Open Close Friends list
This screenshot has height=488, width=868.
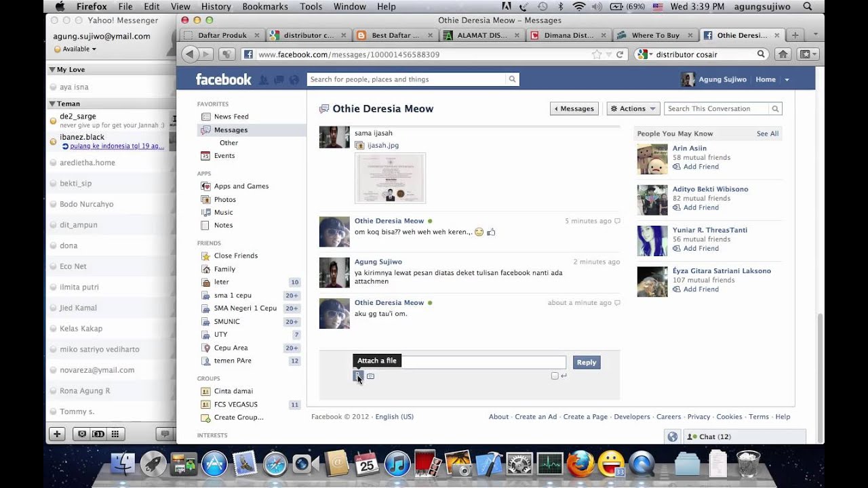coord(235,256)
